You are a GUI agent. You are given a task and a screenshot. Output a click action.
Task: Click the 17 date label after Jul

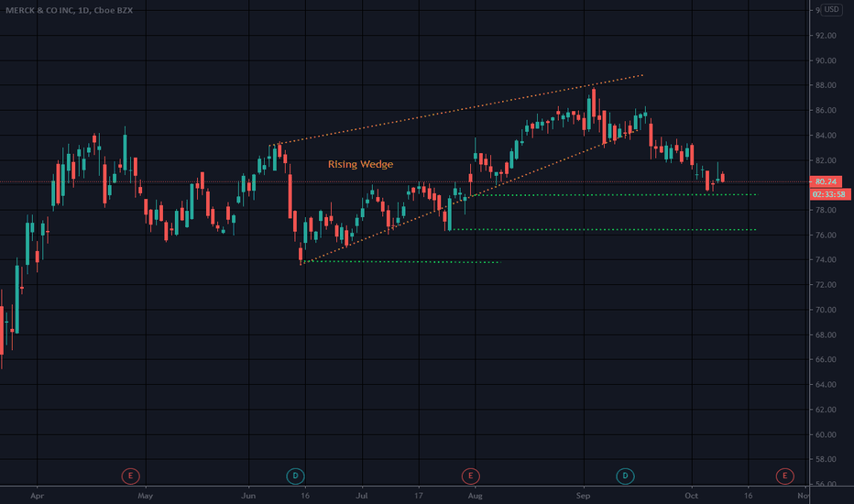418,496
